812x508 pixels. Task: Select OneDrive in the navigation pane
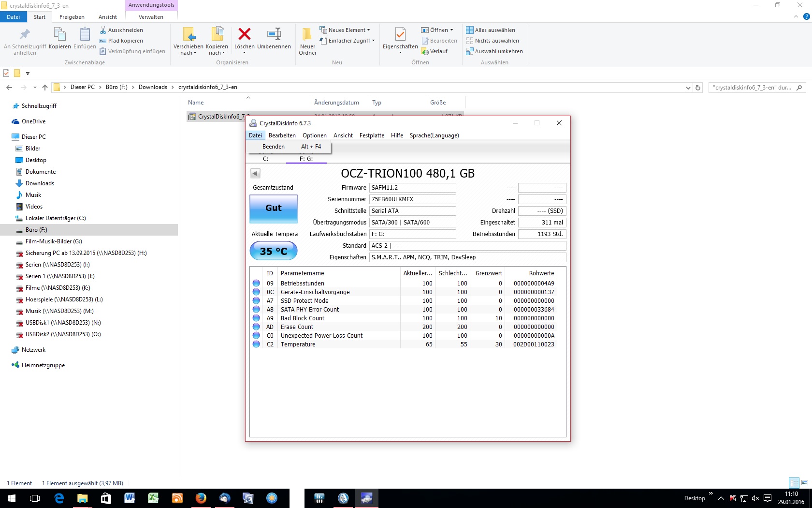click(x=33, y=121)
